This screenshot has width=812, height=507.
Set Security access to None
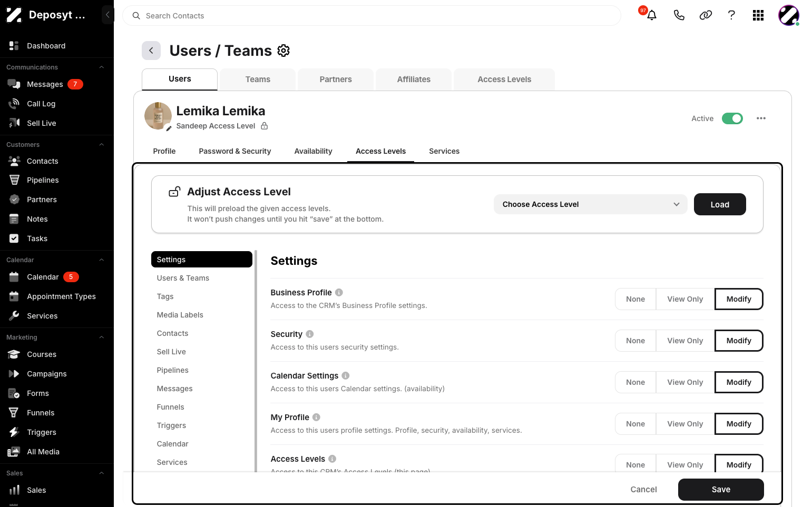[x=635, y=341]
